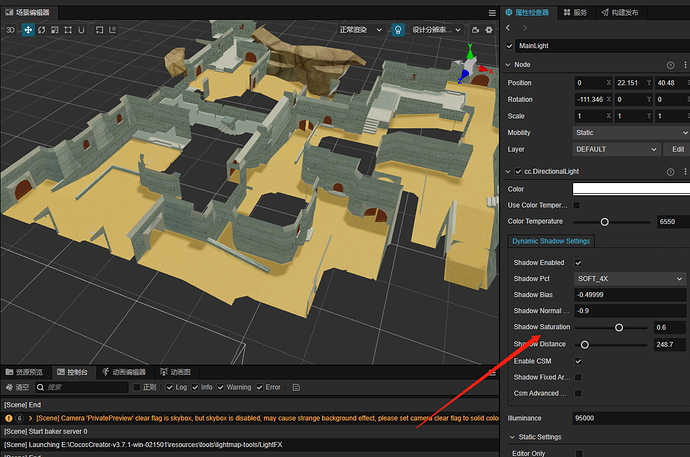Image resolution: width=690 pixels, height=457 pixels.
Task: Click the Edit button beside Layer
Action: click(677, 149)
